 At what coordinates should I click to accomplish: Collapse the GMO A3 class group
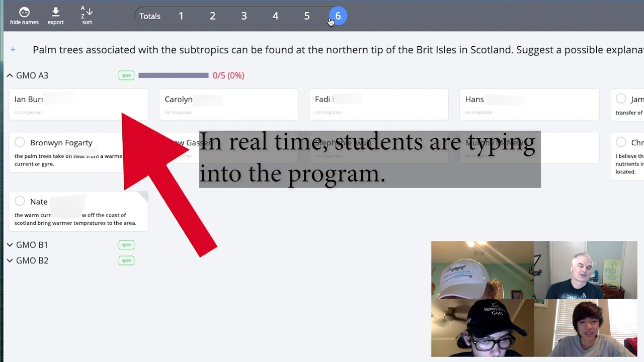(10, 75)
